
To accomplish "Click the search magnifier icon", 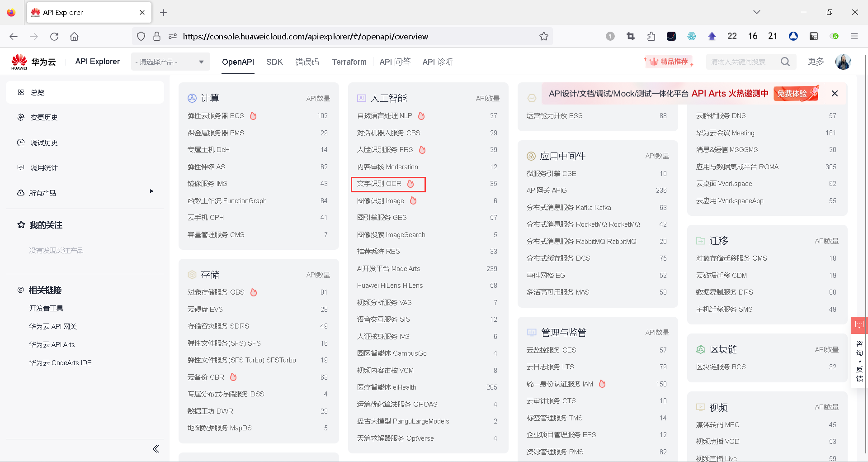I will [x=786, y=62].
